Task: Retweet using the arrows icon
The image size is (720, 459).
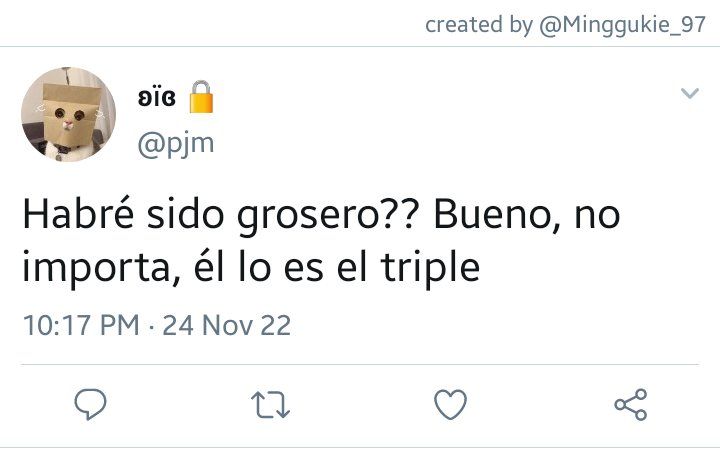Action: click(x=270, y=405)
